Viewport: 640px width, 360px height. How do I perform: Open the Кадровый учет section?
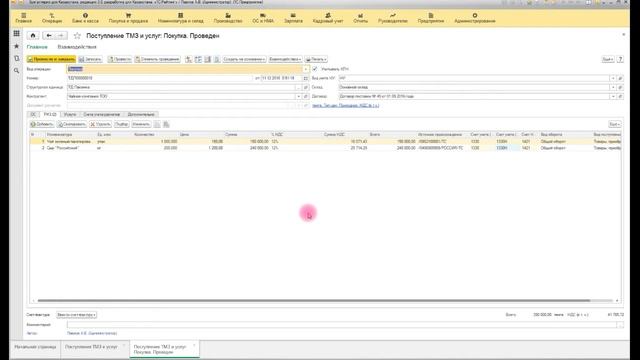click(x=328, y=18)
